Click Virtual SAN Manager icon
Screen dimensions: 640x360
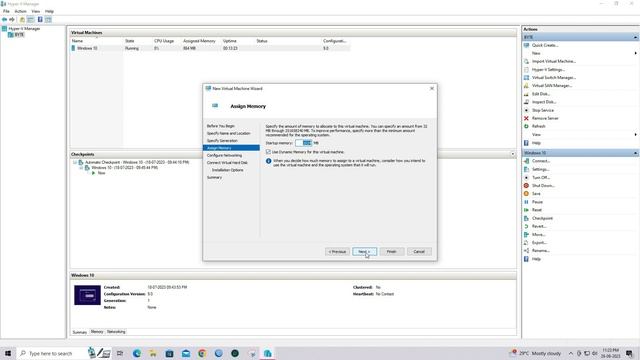coord(527,86)
